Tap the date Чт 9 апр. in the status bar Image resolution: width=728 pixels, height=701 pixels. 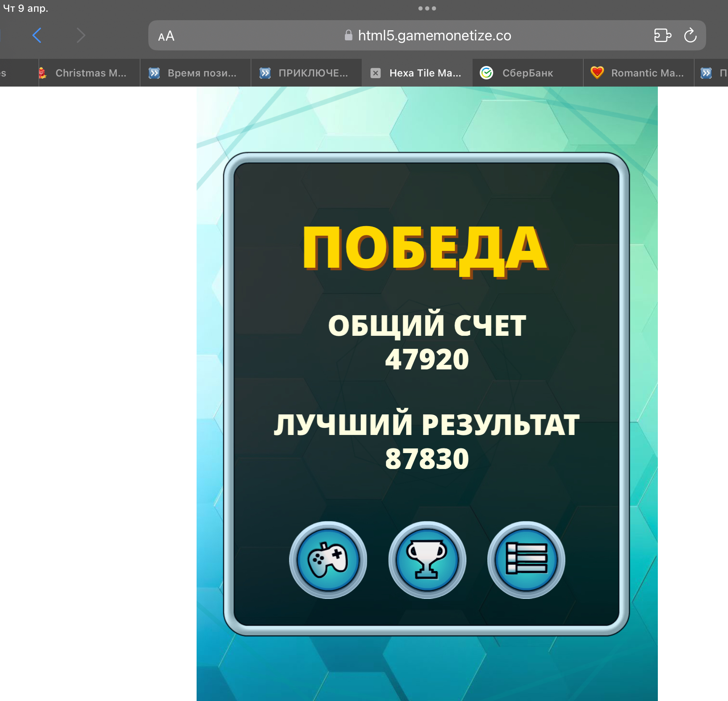pyautogui.click(x=26, y=8)
